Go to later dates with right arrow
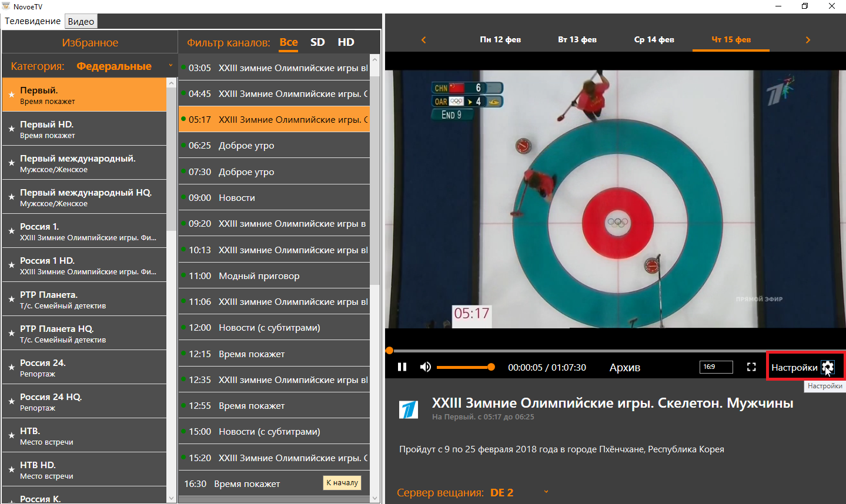 [x=808, y=40]
